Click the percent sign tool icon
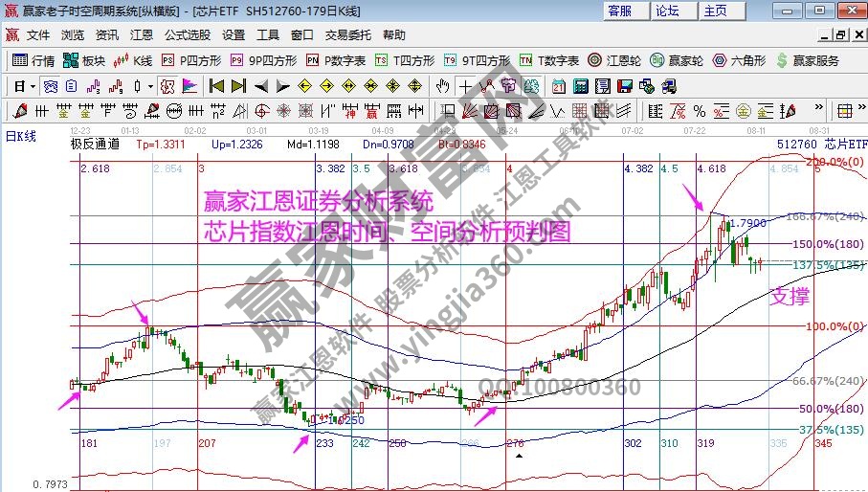 click(x=699, y=110)
